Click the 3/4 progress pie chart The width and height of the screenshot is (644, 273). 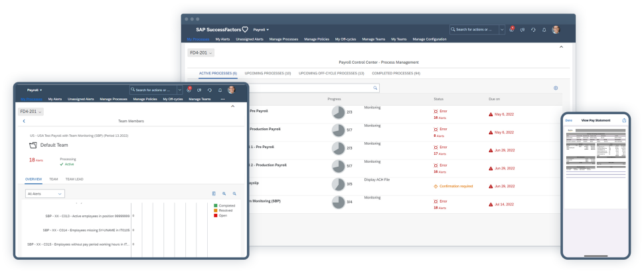click(x=339, y=203)
